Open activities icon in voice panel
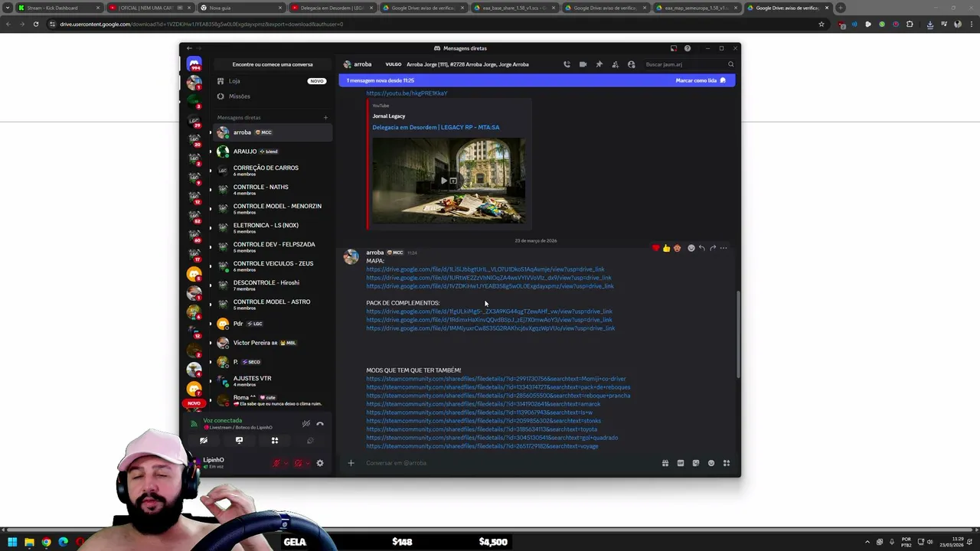Image resolution: width=980 pixels, height=551 pixels. click(274, 441)
